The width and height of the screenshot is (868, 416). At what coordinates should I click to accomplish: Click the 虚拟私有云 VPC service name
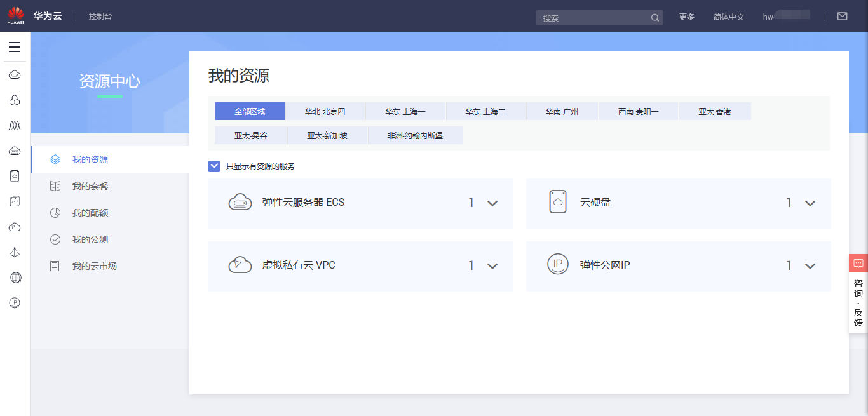point(299,265)
